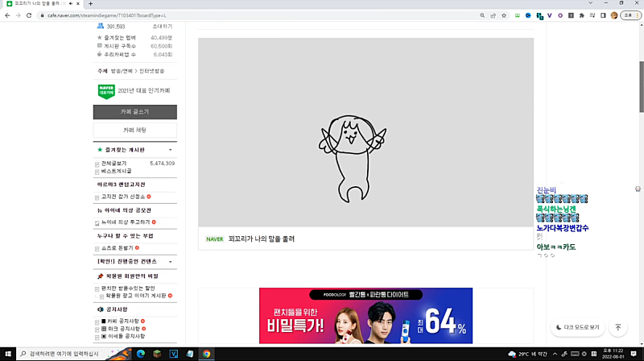Screen dimensions: 644x361
Task: Open a new browser tab
Action: click(90, 4)
